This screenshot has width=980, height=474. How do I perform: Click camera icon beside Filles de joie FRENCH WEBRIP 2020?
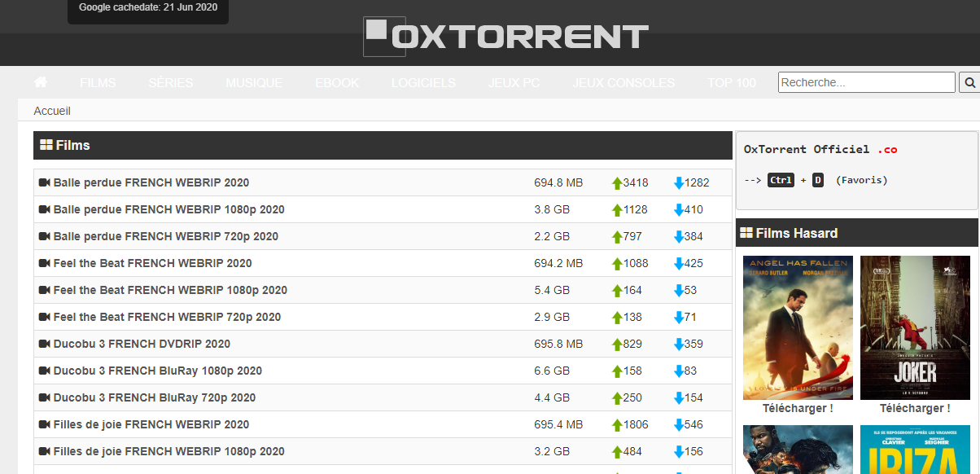pyautogui.click(x=45, y=424)
